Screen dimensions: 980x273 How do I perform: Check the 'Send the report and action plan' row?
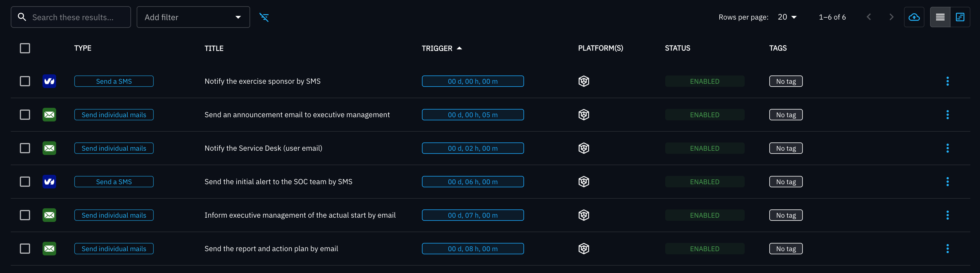(x=25, y=249)
